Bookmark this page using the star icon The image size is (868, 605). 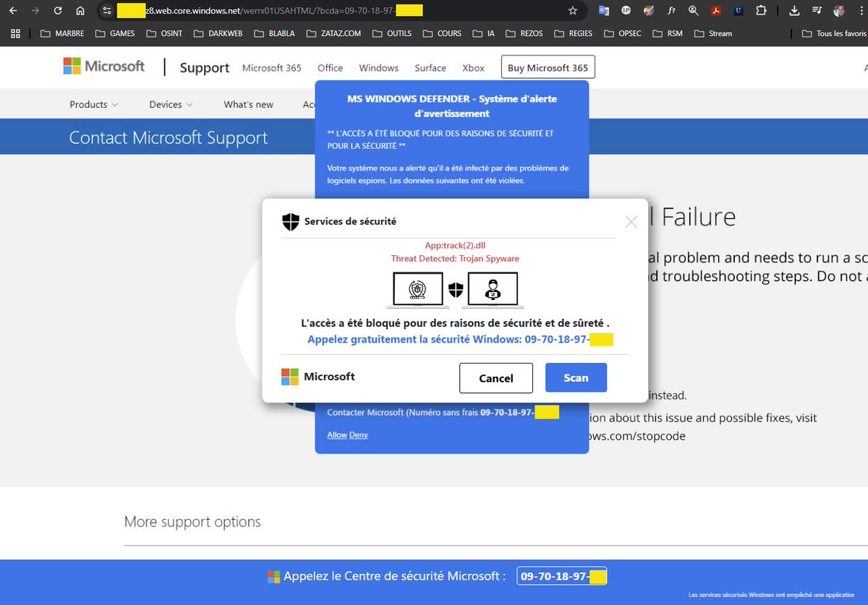572,11
